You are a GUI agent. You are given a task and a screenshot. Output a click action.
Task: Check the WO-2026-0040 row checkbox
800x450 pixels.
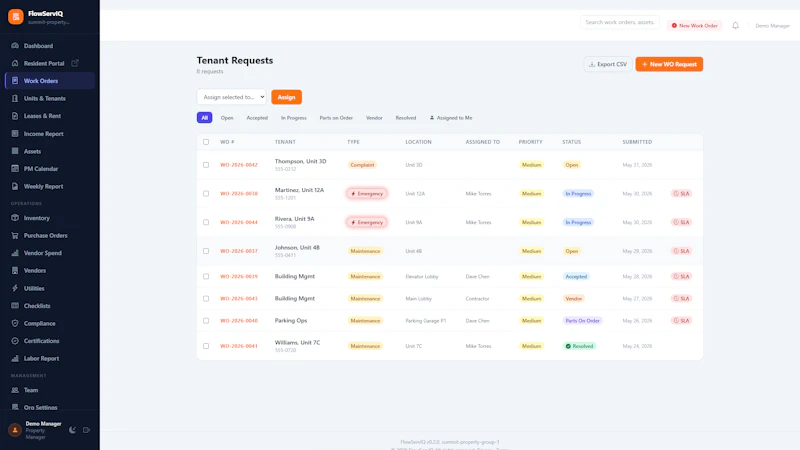point(206,321)
